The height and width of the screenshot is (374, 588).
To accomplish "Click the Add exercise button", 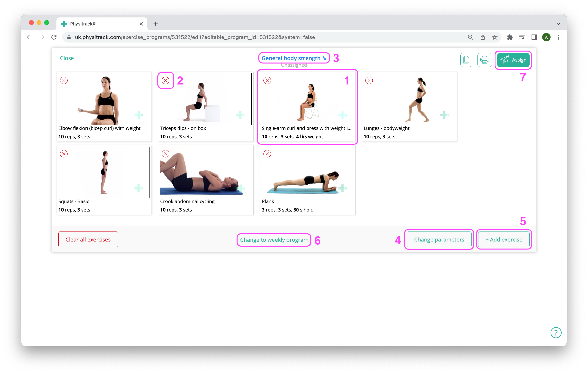I will click(504, 239).
